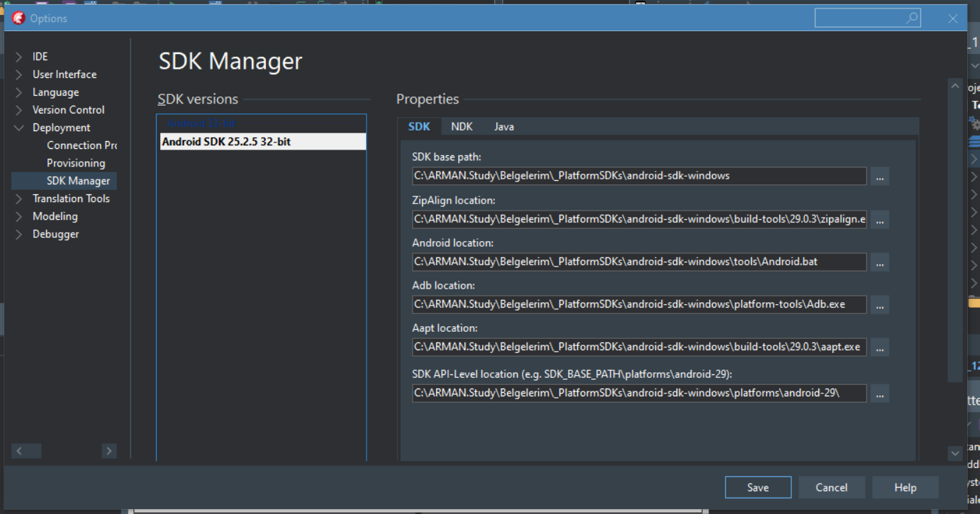Image resolution: width=980 pixels, height=514 pixels.
Task: Click the ZipAlign location field
Action: click(x=639, y=219)
